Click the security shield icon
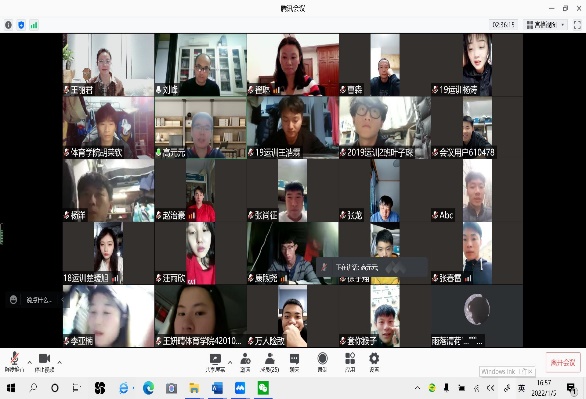This screenshot has width=586, height=399. point(21,25)
